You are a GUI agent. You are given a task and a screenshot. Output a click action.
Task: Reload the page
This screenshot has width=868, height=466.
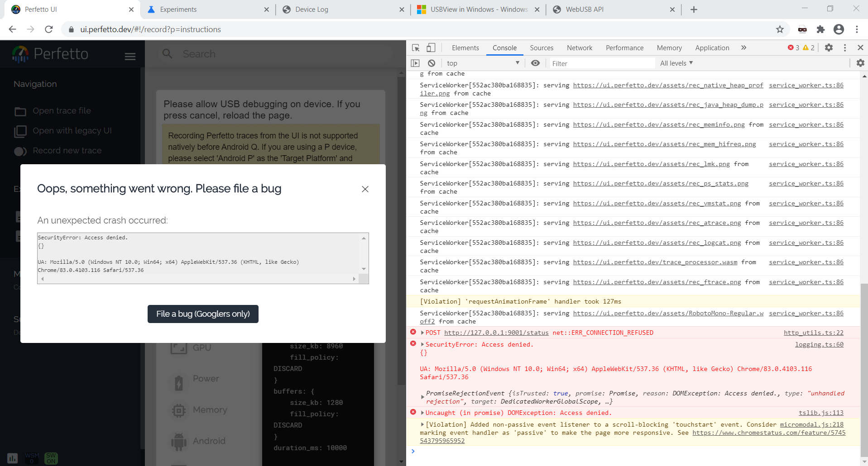tap(49, 29)
